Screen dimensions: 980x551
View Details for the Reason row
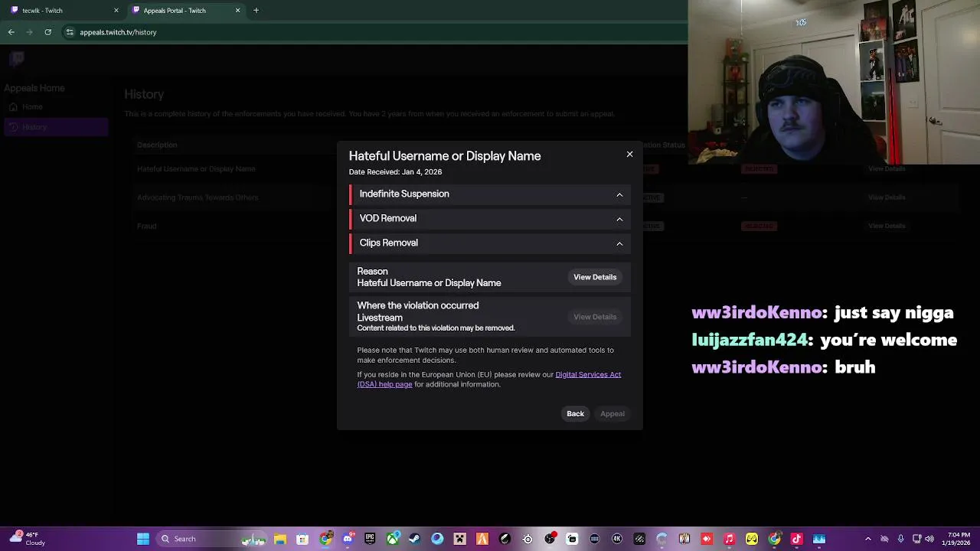(x=595, y=277)
